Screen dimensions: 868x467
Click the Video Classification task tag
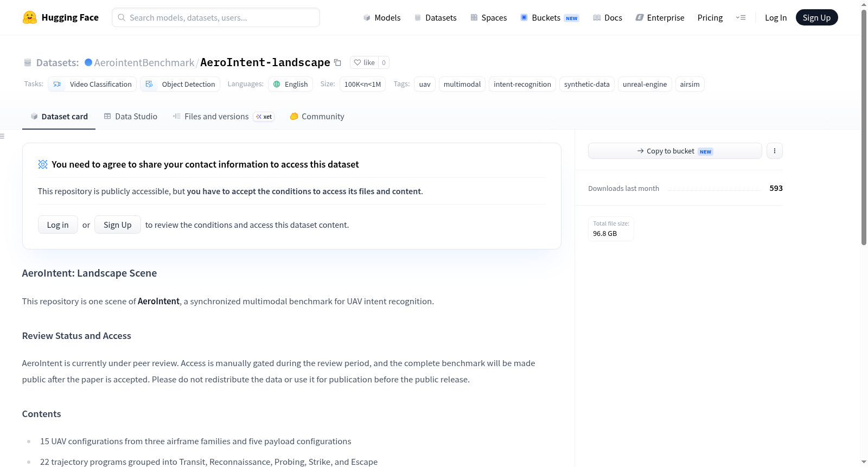coord(92,84)
